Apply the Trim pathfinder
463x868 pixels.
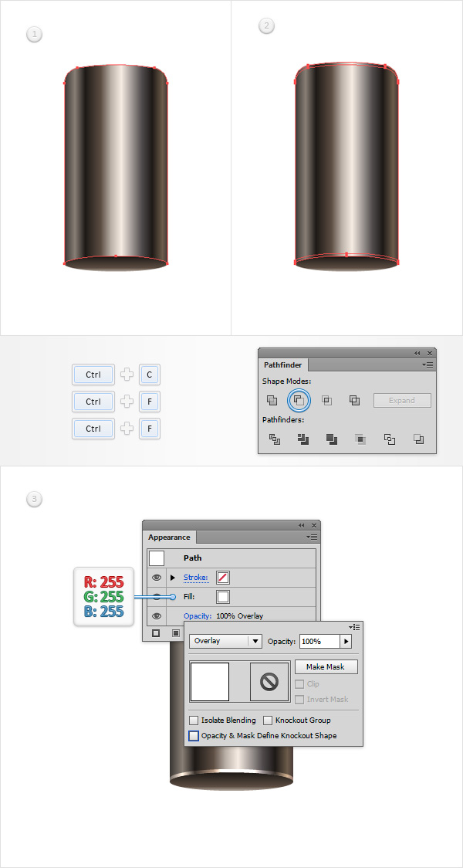click(303, 439)
